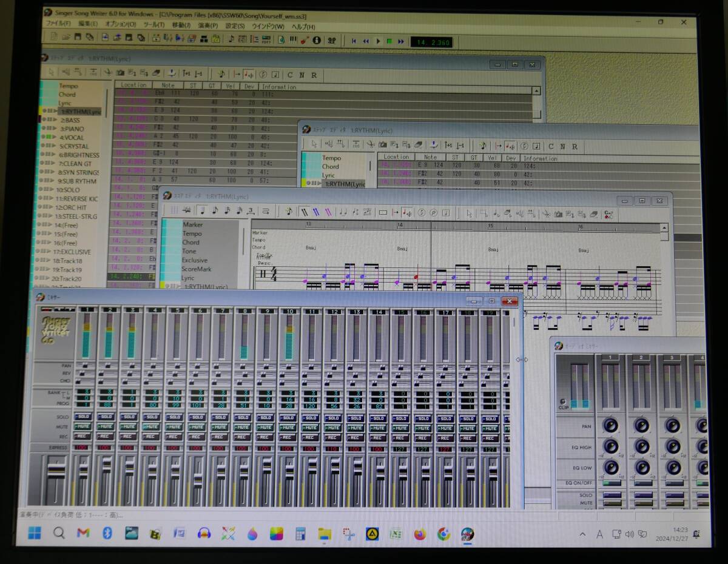The width and height of the screenshot is (728, 564).
Task: Toggle EQ ON/OFF on audio mixer channel 1
Action: click(x=612, y=483)
